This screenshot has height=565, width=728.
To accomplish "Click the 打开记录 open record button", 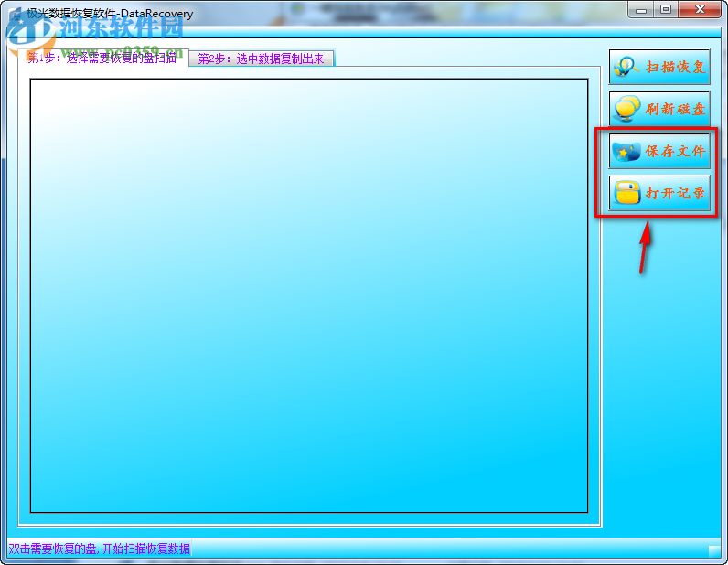I will tap(659, 193).
